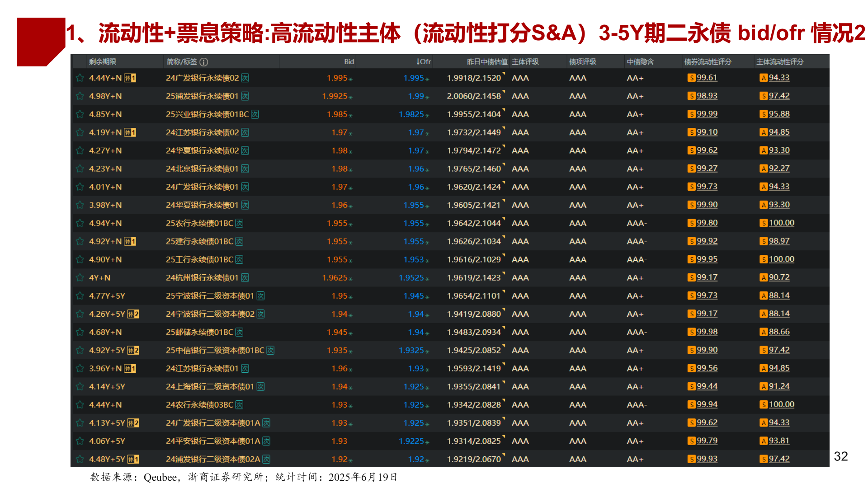Open the underlined 99.61 bond liquidity score link
The width and height of the screenshot is (868, 488).
pyautogui.click(x=707, y=78)
